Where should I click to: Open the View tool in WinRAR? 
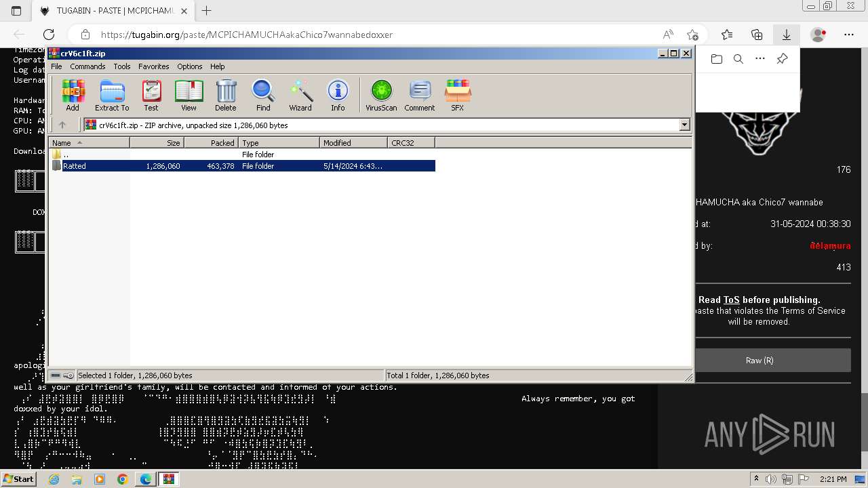point(189,96)
